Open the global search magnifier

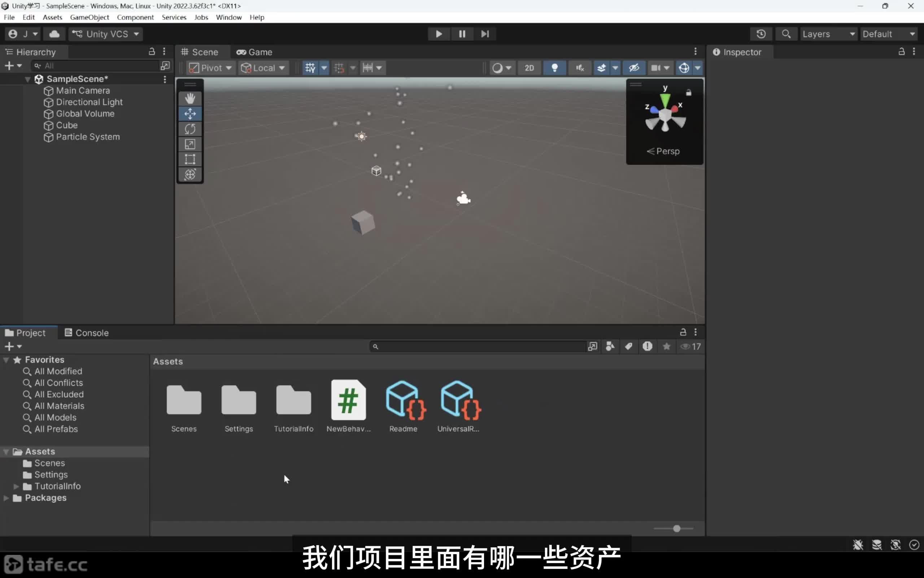786,34
